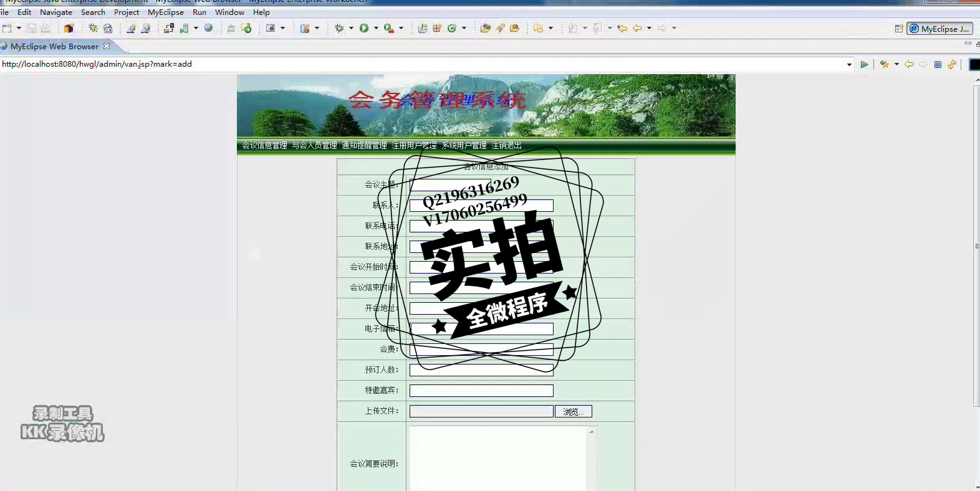Open the External Tools dropdown arrow
The image size is (980, 491).
pyautogui.click(x=401, y=28)
